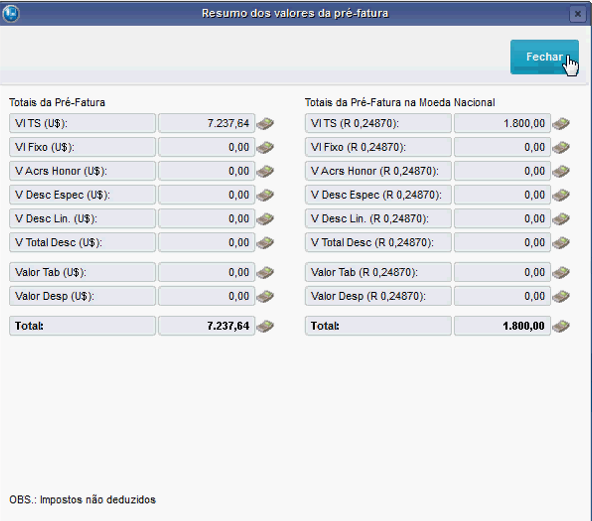Click the 'Vl Fixo (U$):' label

82,147
